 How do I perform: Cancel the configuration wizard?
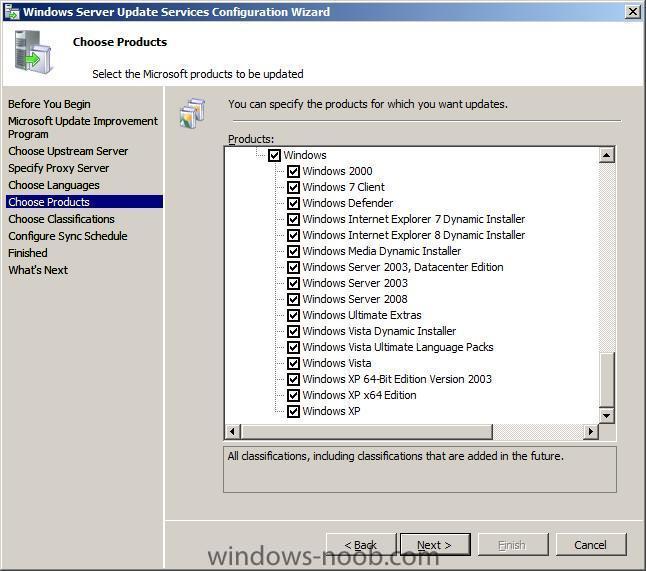591,545
